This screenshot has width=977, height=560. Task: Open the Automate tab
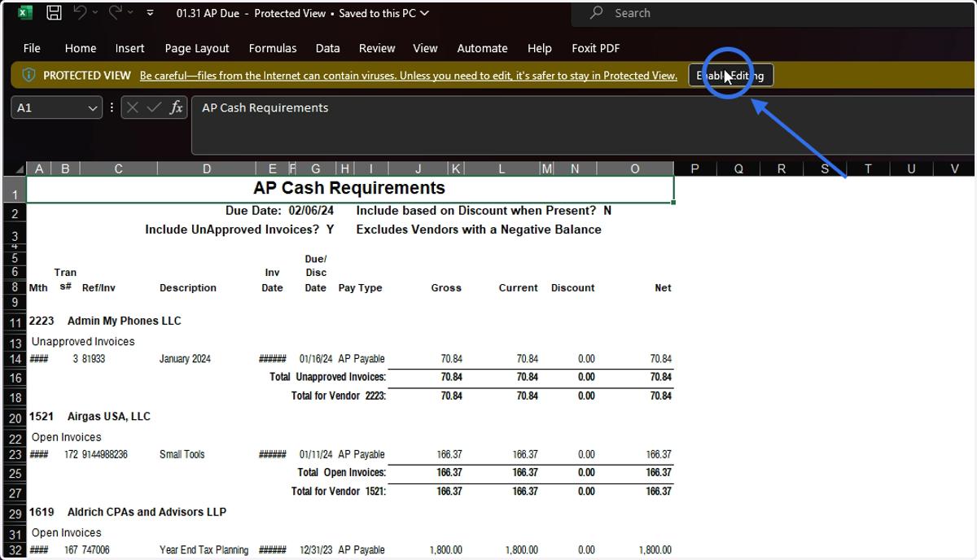pos(483,48)
